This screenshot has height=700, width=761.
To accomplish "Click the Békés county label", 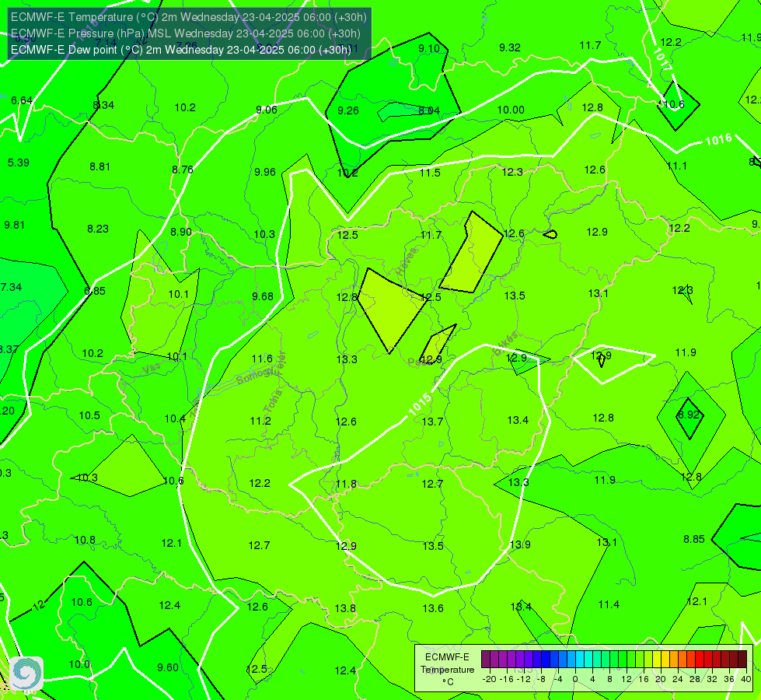I will click(505, 344).
